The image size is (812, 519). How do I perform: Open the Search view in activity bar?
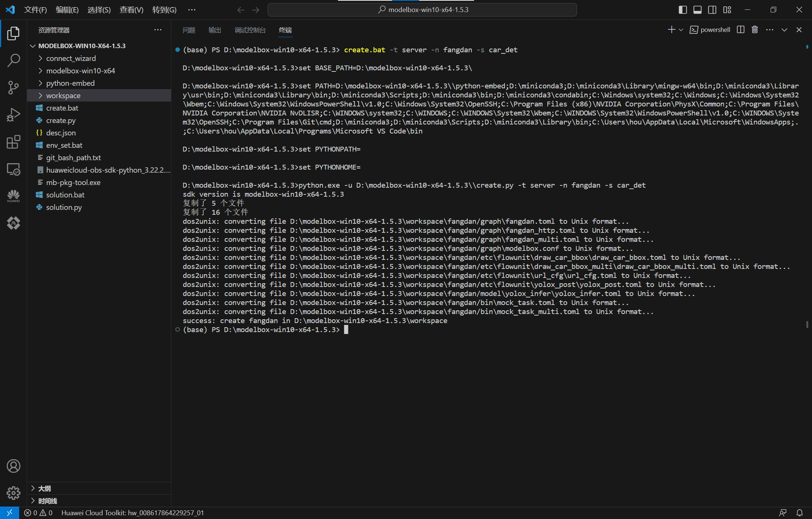click(14, 60)
